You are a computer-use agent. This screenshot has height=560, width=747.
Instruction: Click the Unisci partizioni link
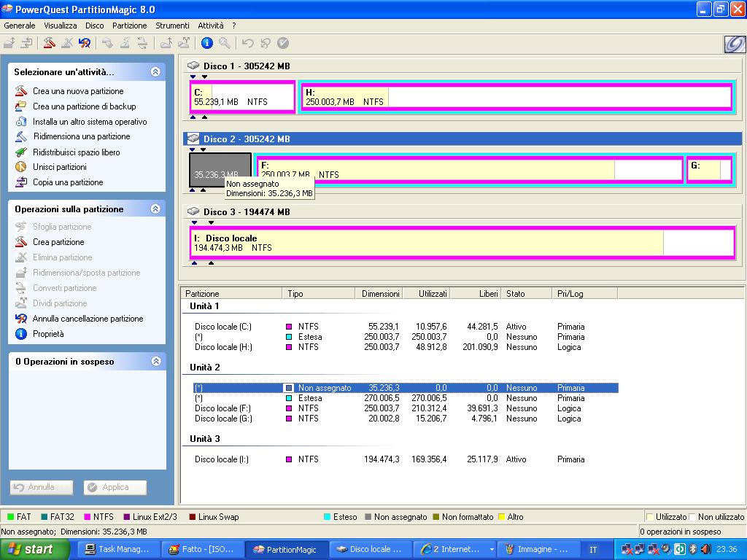click(x=60, y=167)
